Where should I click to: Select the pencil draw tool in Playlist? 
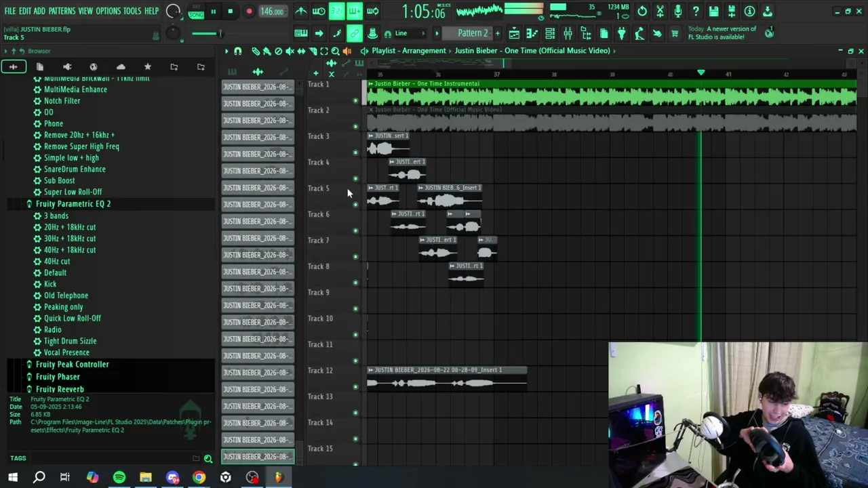click(255, 51)
